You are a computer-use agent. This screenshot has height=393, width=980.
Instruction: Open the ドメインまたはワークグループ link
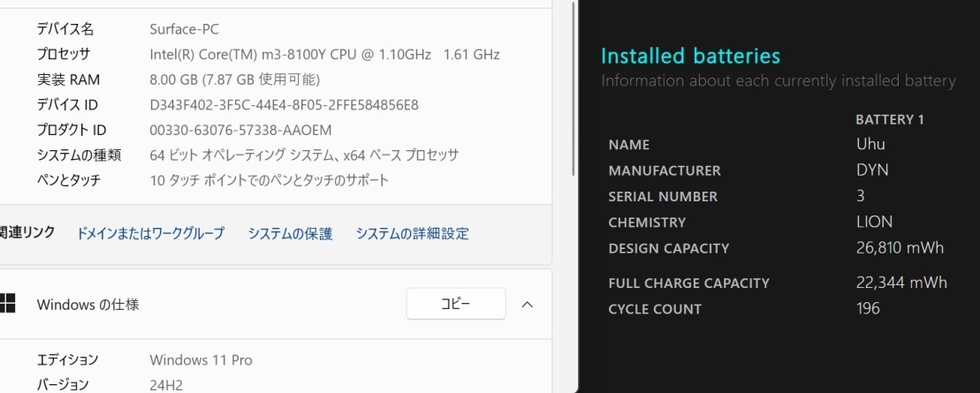point(150,234)
